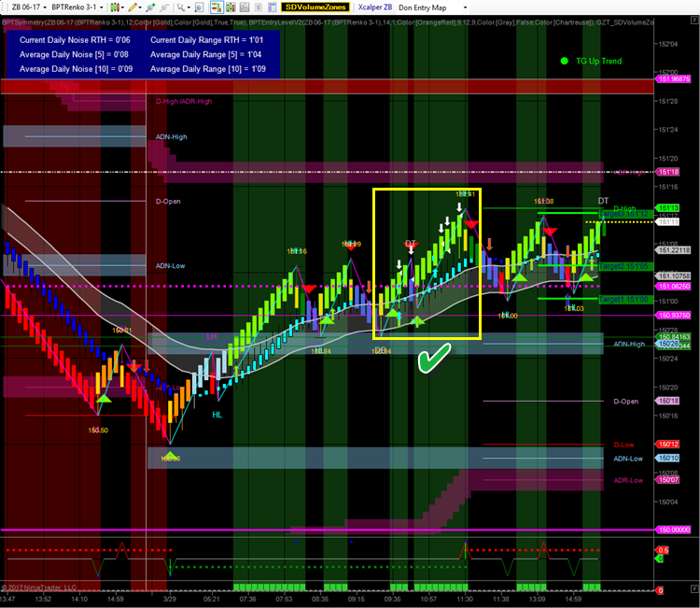Click the indicator parameters header text
The height and width of the screenshot is (608, 700).
pos(328,22)
